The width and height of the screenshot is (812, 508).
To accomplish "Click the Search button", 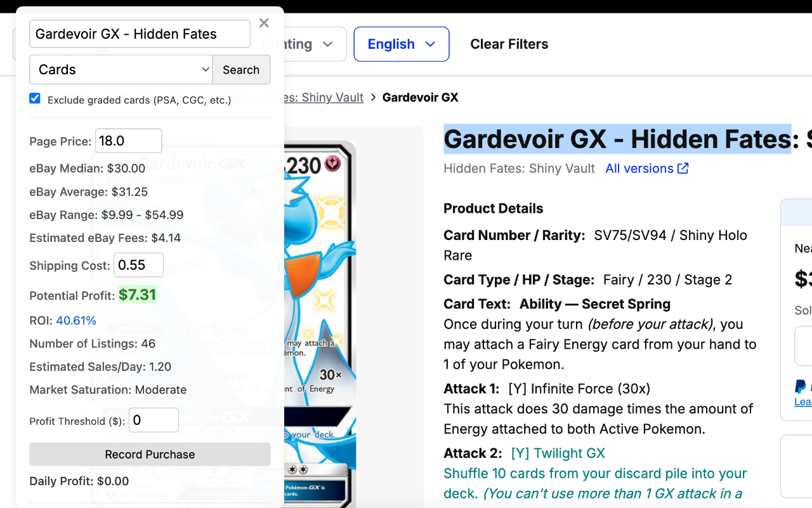I will tap(241, 70).
